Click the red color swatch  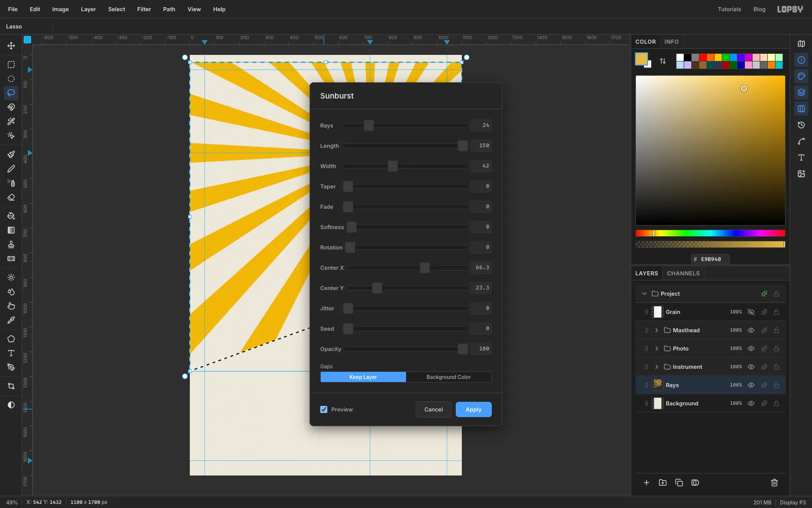click(703, 57)
